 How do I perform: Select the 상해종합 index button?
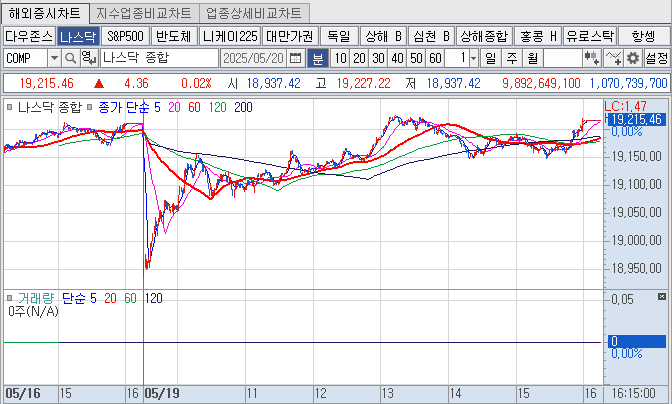pyautogui.click(x=484, y=36)
